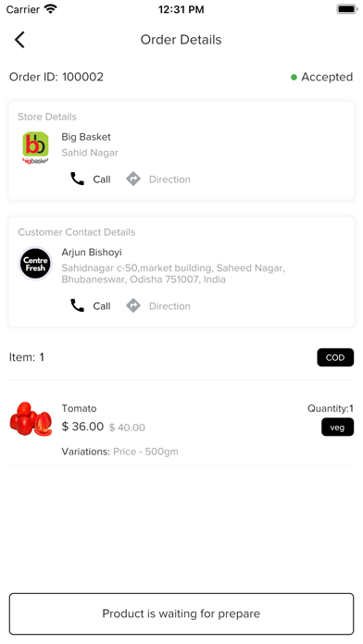Tap customer name Arjun Bishoyi
The image size is (363, 644).
tap(92, 253)
